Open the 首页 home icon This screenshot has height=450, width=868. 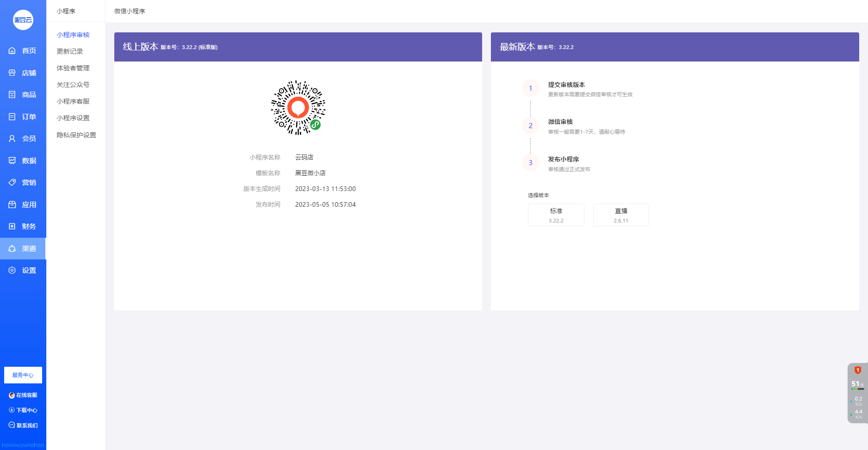coord(12,51)
